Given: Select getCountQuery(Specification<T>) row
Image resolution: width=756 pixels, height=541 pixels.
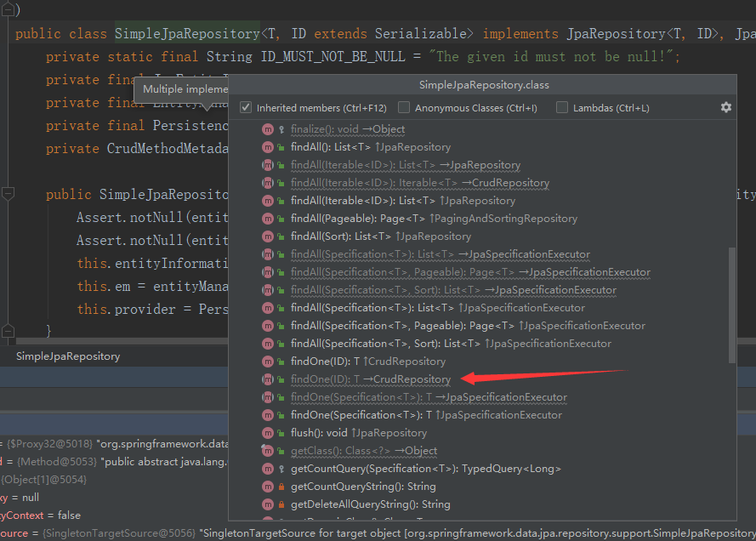Looking at the screenshot, I should 482,468.
